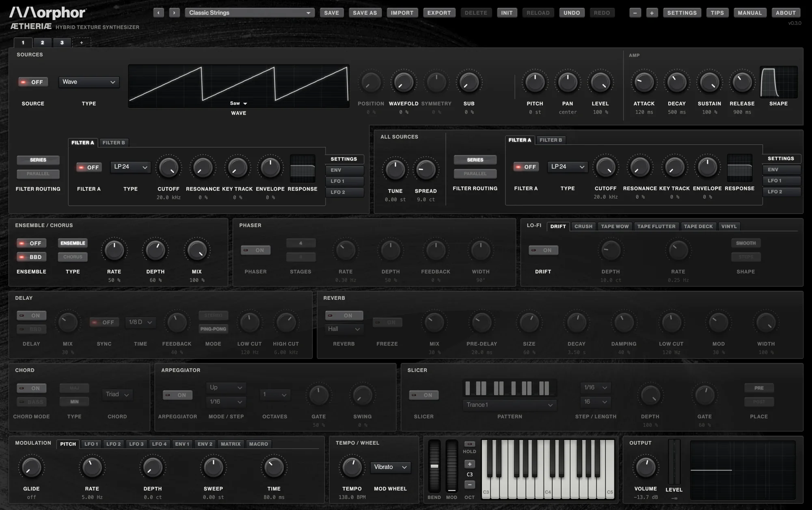Turn on the Reverb toggle

[x=344, y=315]
